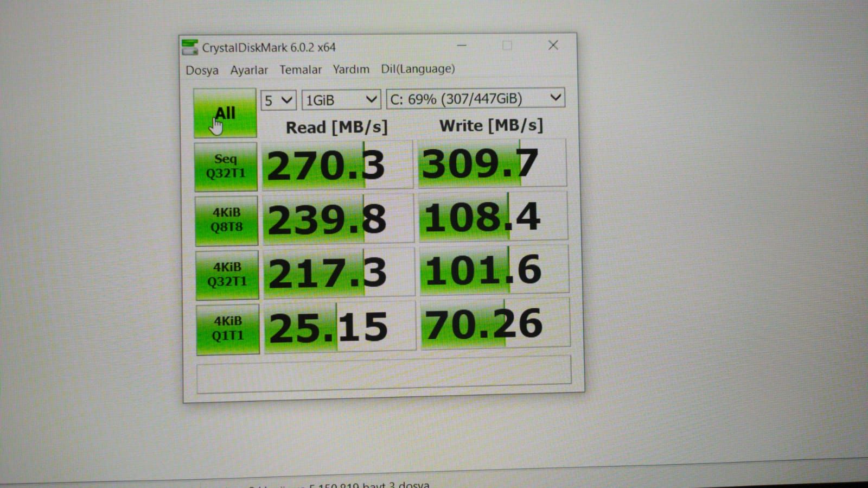Click the Read [MB/s] column header
The width and height of the screenshot is (868, 488).
[x=337, y=128]
